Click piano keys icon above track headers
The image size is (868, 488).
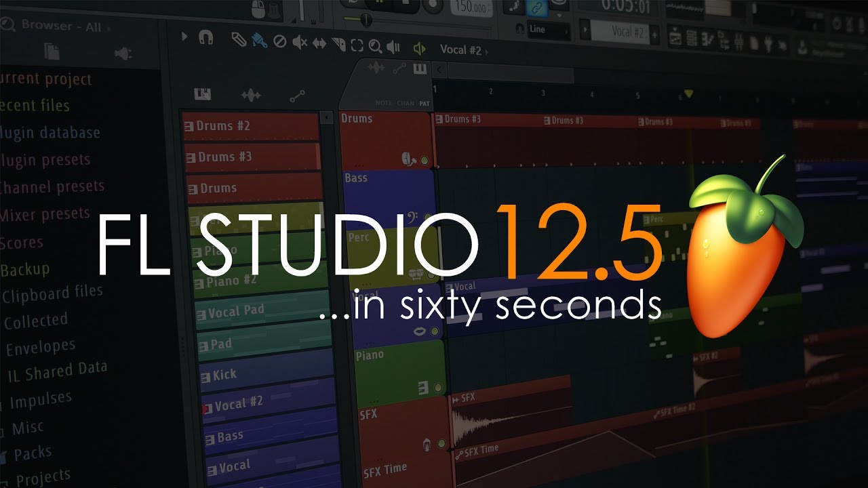pos(420,68)
